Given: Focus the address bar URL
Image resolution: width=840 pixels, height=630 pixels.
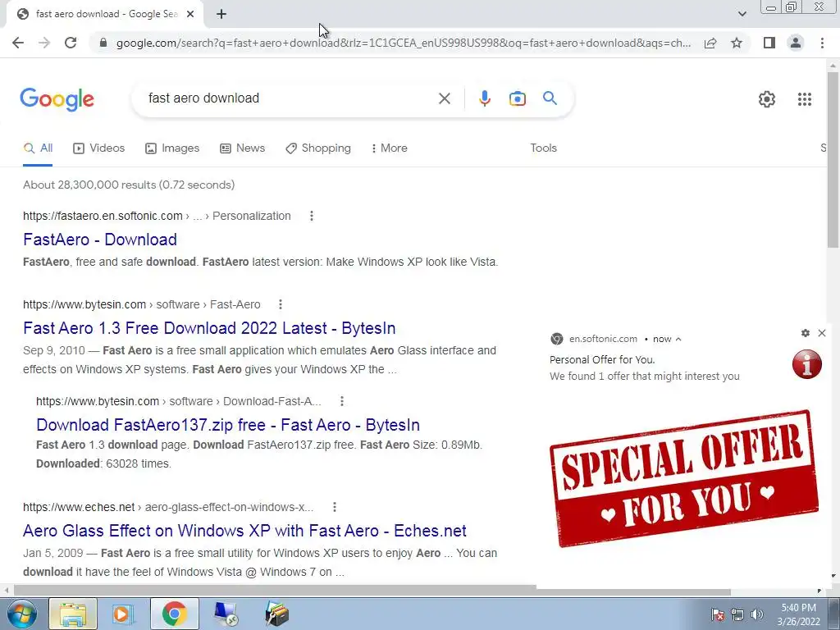Looking at the screenshot, I should click(x=403, y=43).
